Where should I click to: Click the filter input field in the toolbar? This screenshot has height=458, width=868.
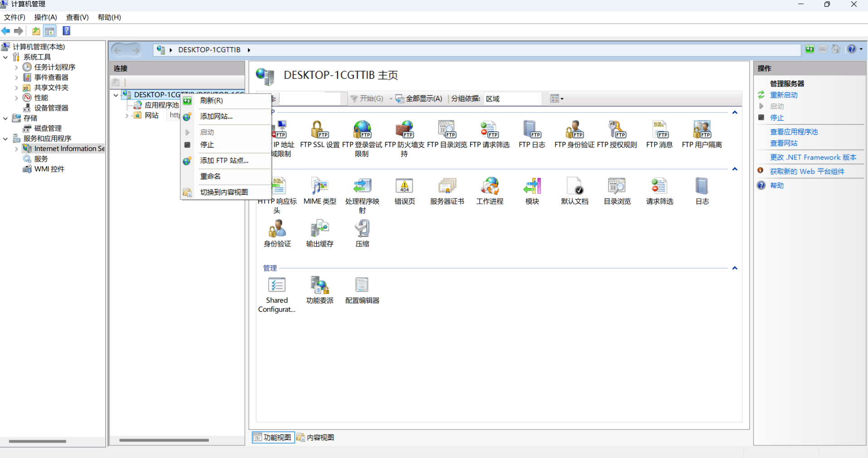tap(310, 99)
